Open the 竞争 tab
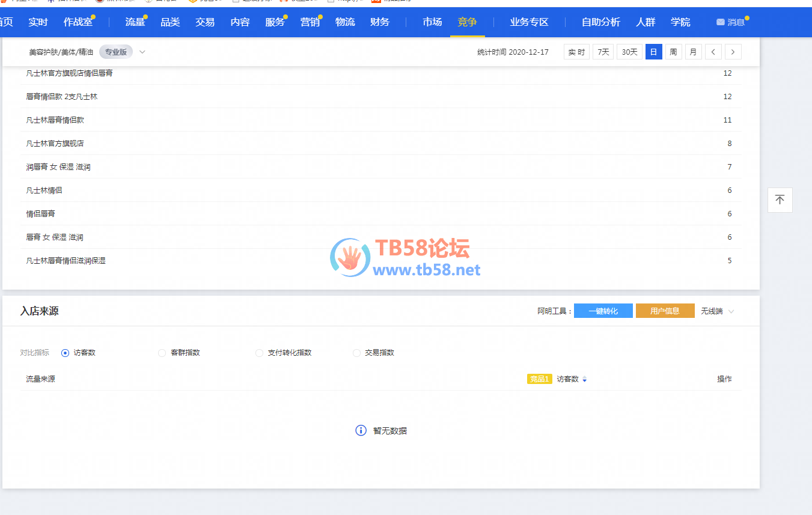This screenshot has width=812, height=515. tap(467, 22)
